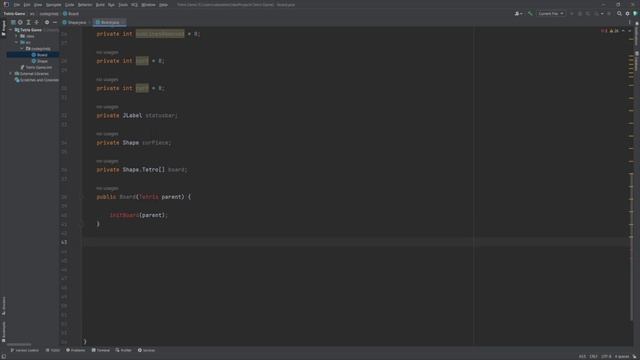Close the Board.java editor tab
This screenshot has width=640, height=360.
[x=123, y=22]
